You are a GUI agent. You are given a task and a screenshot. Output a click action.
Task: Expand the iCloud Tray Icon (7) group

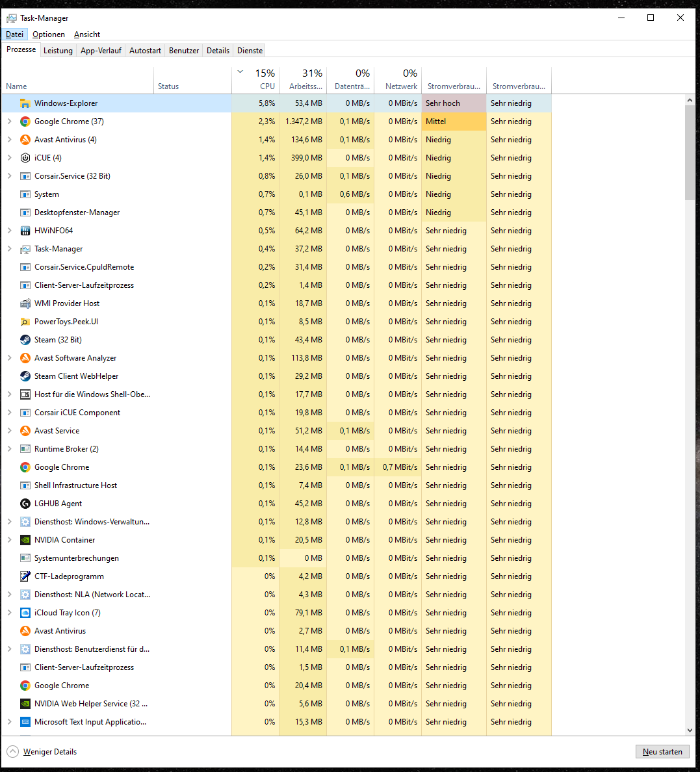[x=9, y=613]
